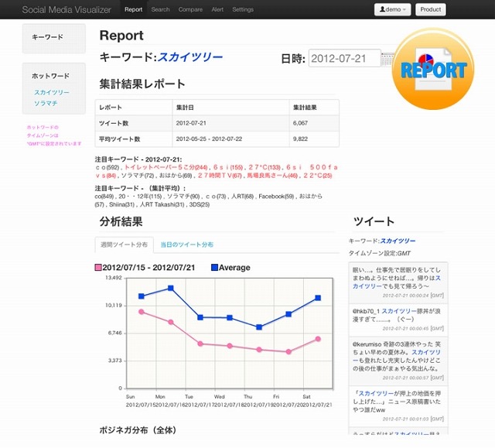495x448 pixels.
Task: Open the Search menu item
Action: (x=160, y=9)
